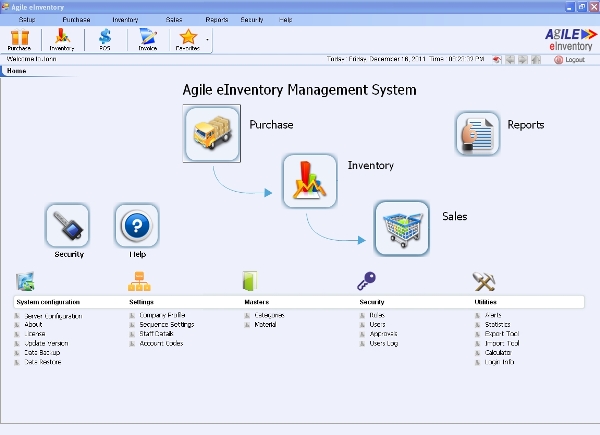The height and width of the screenshot is (435, 600).
Task: Open the Purchase truck module tile
Action: coord(212,133)
